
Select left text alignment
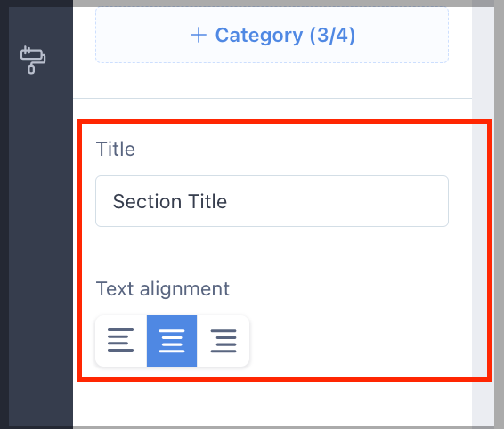121,340
